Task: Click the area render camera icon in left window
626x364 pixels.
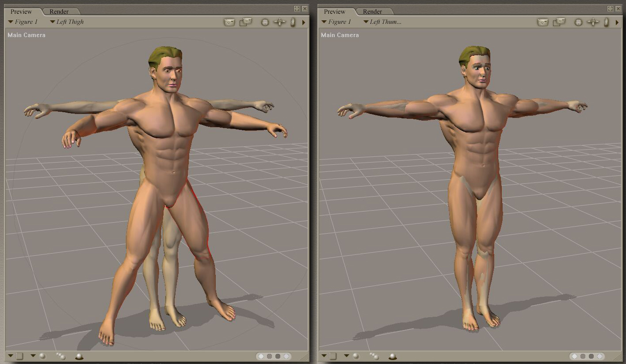Action: (246, 22)
